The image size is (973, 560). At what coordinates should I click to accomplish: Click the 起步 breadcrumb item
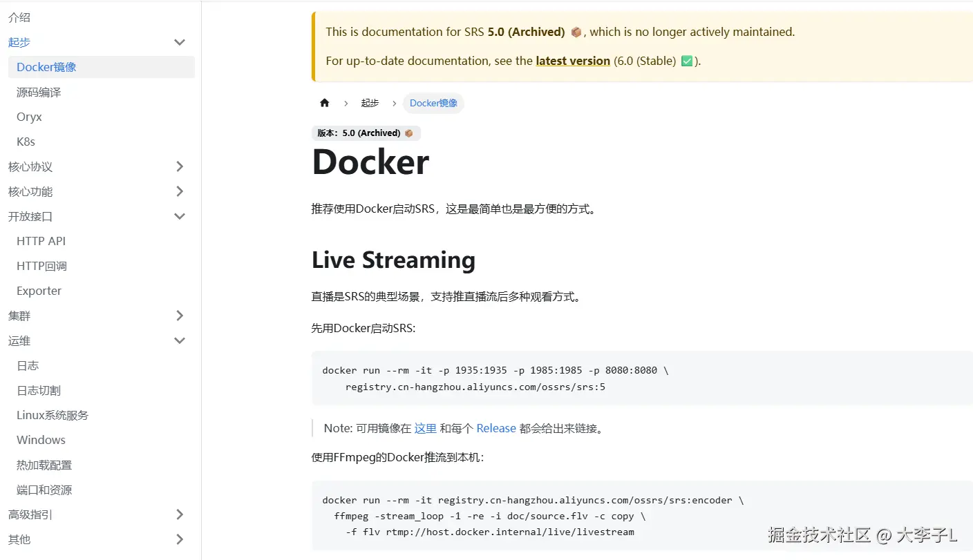point(370,103)
